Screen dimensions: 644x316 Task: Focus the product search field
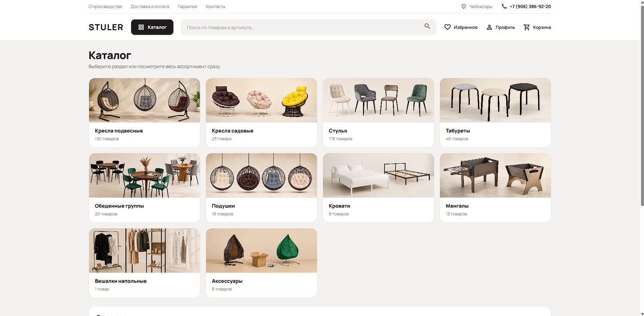click(x=308, y=27)
